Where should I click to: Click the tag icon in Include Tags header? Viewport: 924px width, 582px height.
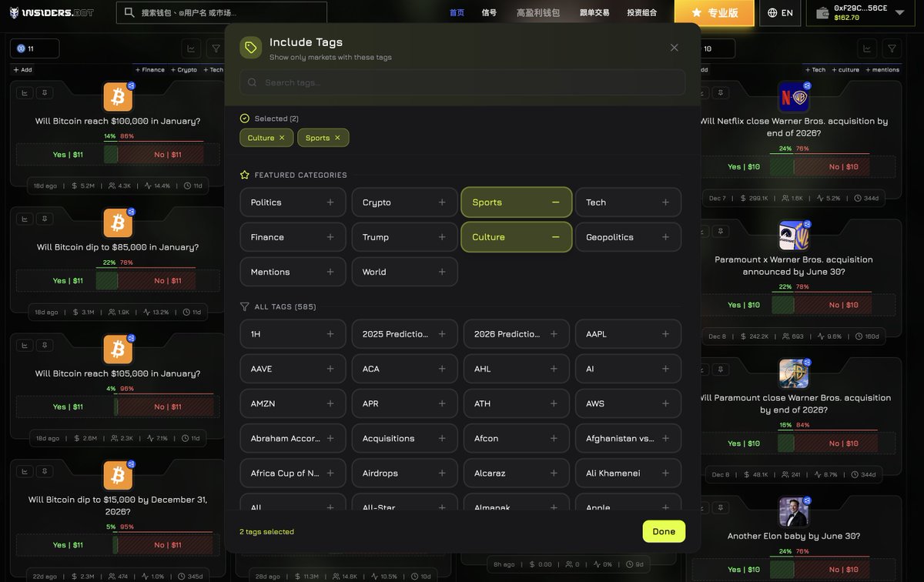(x=251, y=48)
